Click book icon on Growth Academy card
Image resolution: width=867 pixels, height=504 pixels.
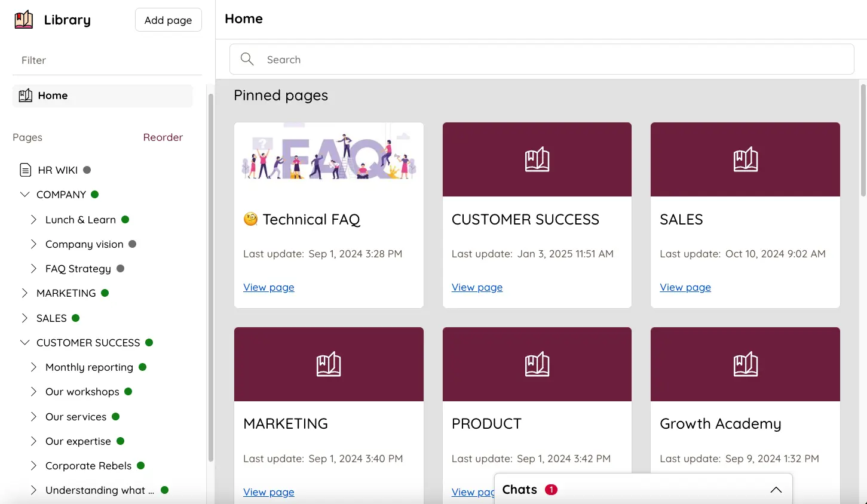[x=745, y=364]
